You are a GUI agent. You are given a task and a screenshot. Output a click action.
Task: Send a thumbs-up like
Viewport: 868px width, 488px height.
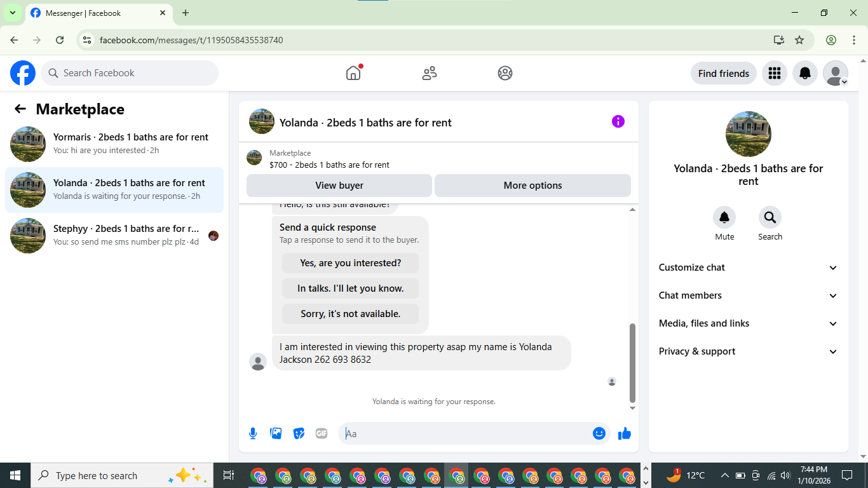[625, 433]
